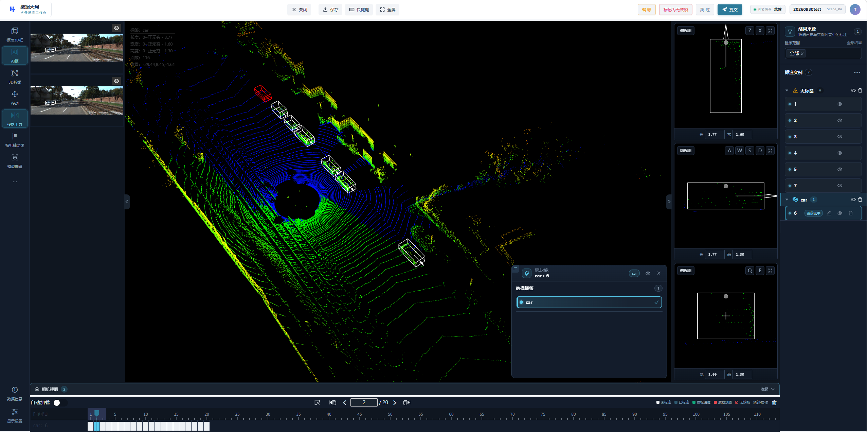The height and width of the screenshot is (432, 868).
Task: Collapse the car group in instance list
Action: point(787,200)
